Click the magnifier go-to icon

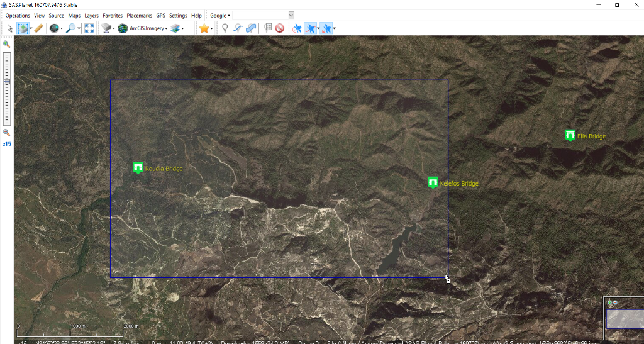click(71, 28)
